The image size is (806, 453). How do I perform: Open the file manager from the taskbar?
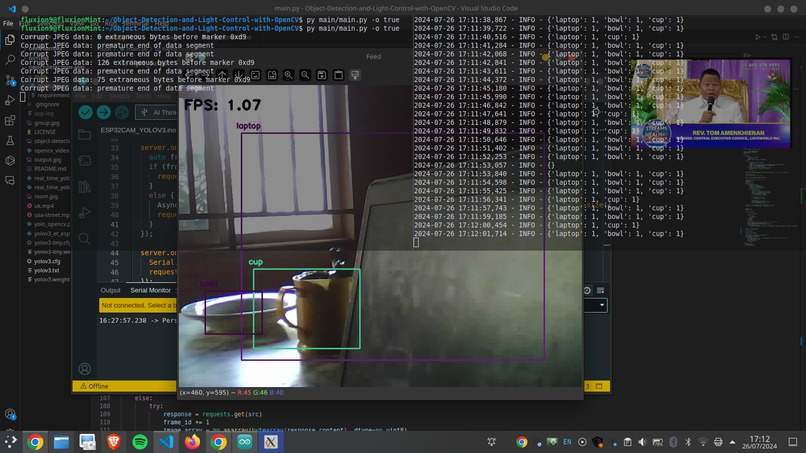pyautogui.click(x=61, y=442)
